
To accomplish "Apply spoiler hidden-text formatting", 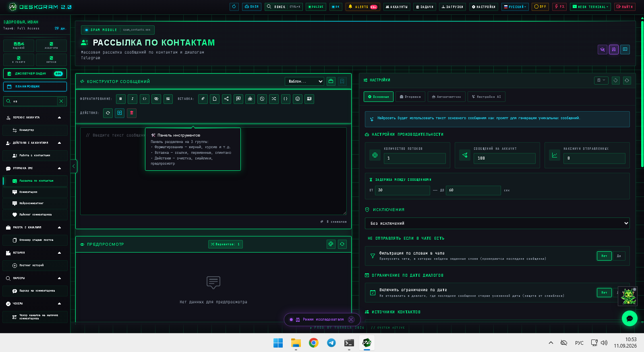I will [x=156, y=99].
